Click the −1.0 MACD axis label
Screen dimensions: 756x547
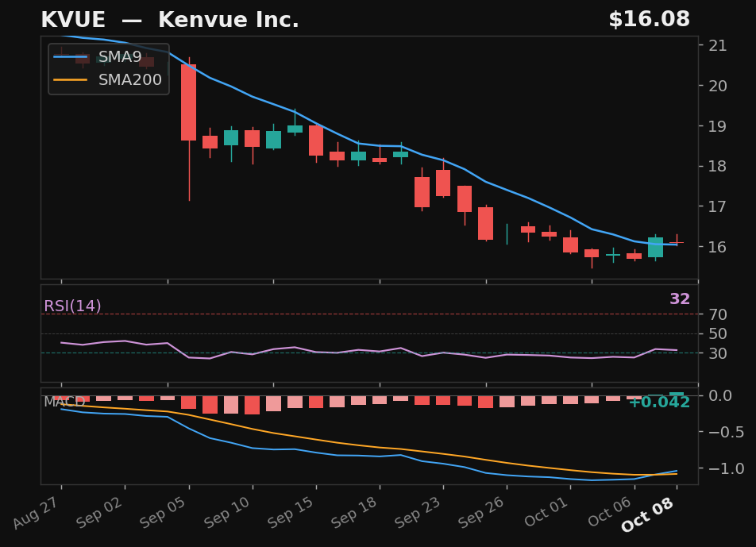click(726, 468)
